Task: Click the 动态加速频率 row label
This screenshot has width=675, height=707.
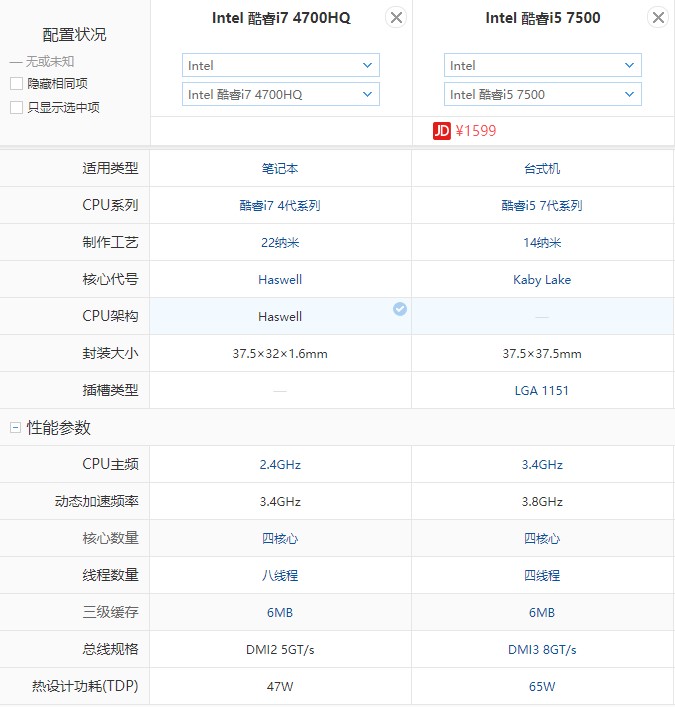Action: click(x=96, y=501)
